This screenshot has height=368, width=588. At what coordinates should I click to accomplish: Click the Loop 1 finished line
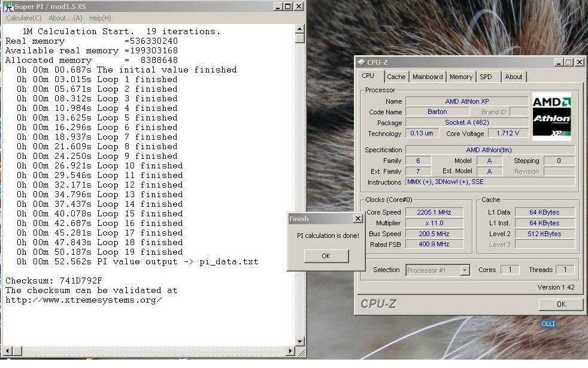coord(97,80)
